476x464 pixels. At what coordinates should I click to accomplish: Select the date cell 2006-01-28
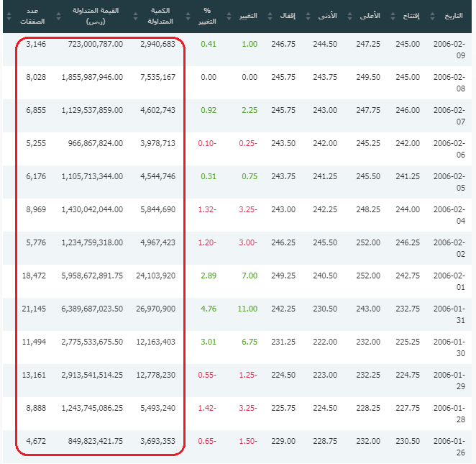tap(449, 414)
